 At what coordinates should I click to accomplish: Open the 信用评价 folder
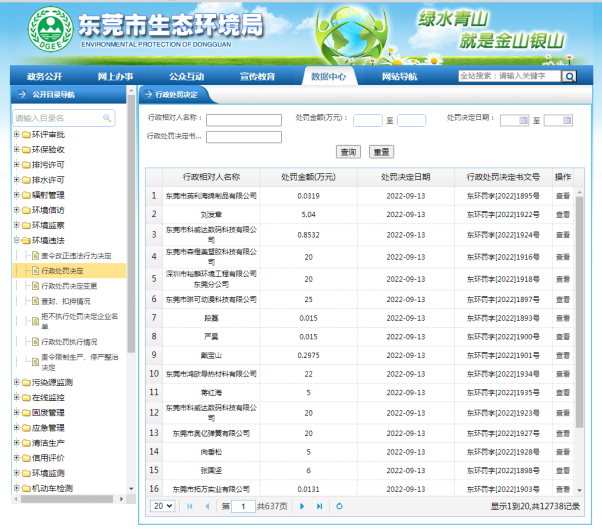click(x=48, y=458)
